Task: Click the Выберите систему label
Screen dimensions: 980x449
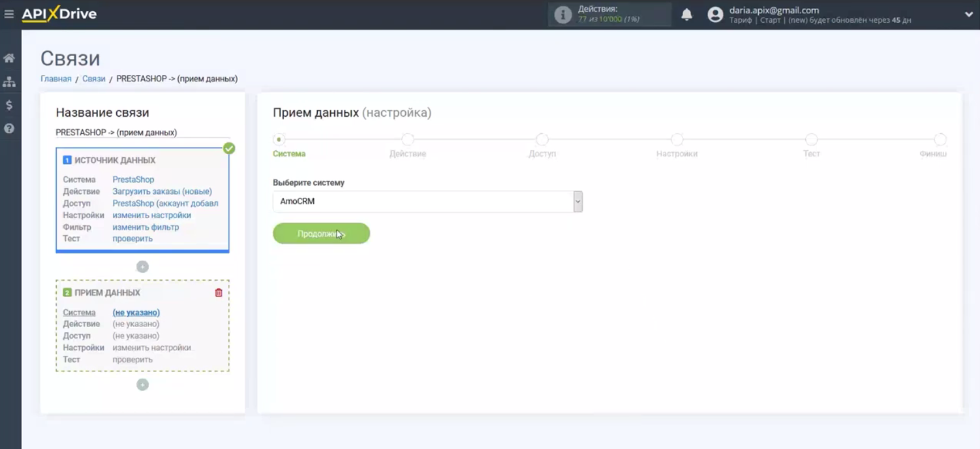Action: click(309, 183)
